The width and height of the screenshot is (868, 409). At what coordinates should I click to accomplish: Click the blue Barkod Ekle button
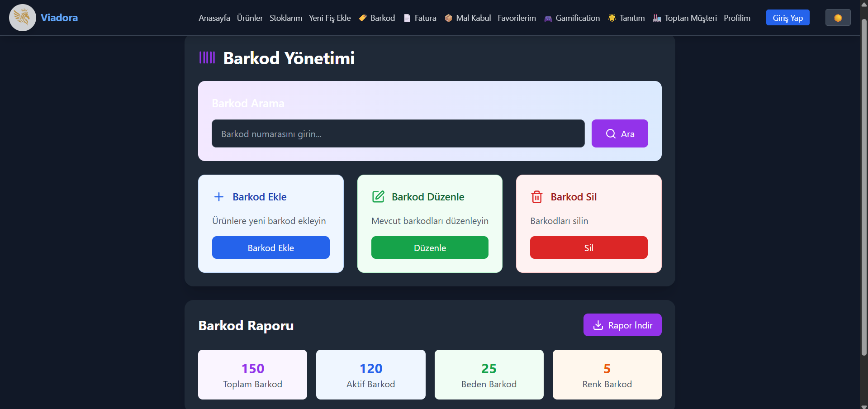tap(270, 247)
